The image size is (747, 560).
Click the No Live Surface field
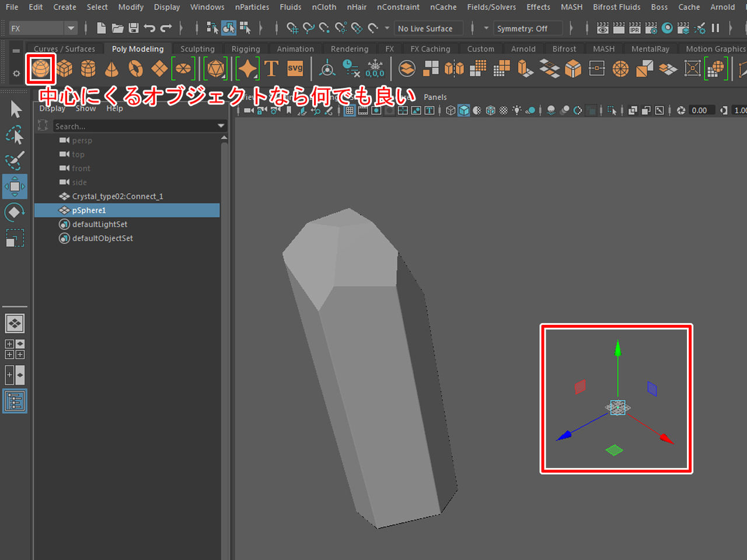coord(428,28)
